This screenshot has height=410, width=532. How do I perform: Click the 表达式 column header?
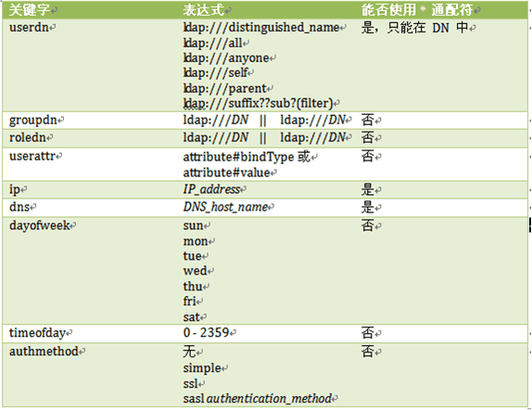pos(204,10)
